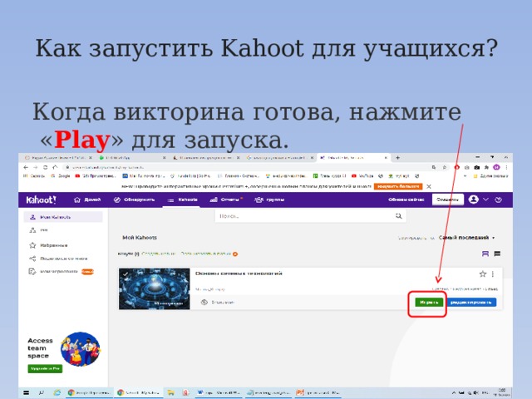
Task: Open the Windows Start button
Action: point(26,392)
